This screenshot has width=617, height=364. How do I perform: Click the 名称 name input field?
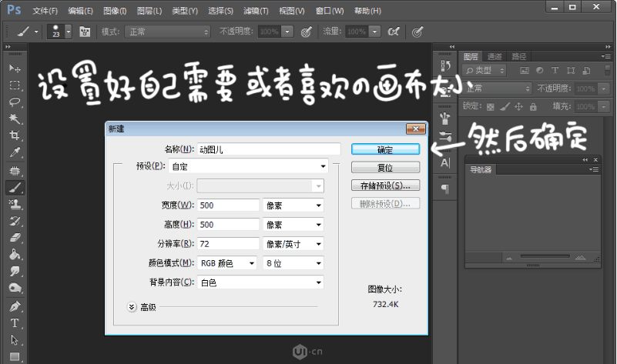[x=268, y=149]
